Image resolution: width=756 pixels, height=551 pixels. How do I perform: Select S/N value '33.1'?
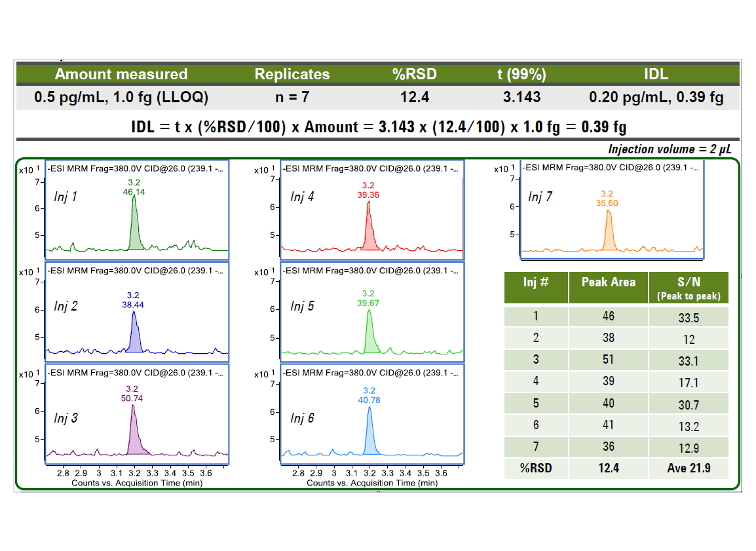point(689,360)
